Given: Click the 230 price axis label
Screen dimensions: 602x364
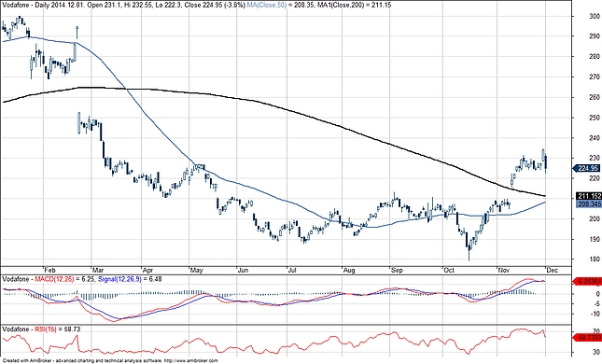Looking at the screenshot, I should (x=595, y=158).
